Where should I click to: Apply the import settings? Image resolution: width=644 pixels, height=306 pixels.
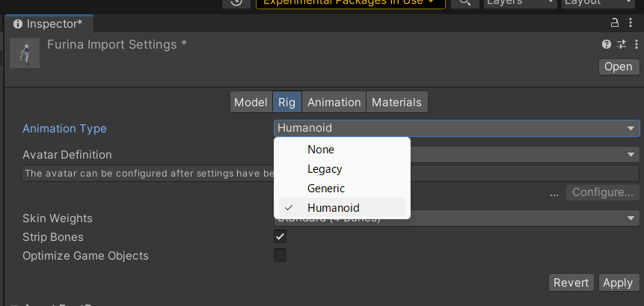[x=618, y=283]
